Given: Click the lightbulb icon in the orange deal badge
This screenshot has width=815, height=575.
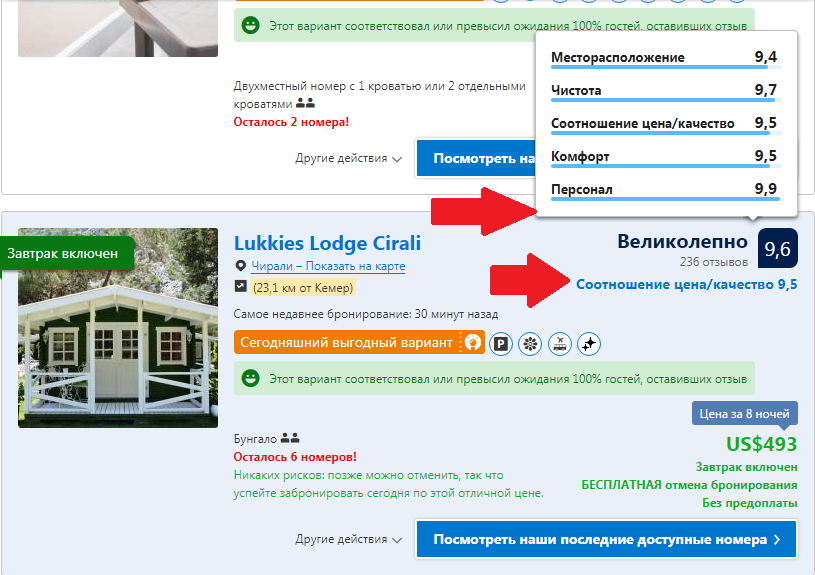Looking at the screenshot, I should point(472,343).
